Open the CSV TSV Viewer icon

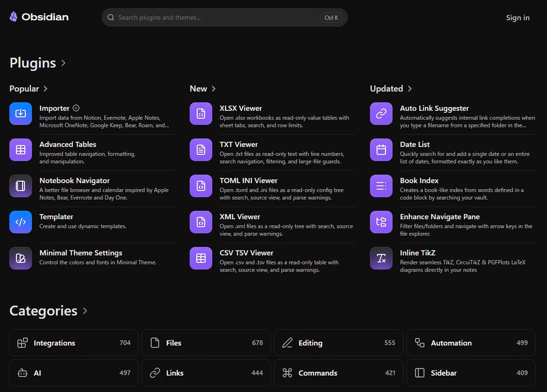pyautogui.click(x=201, y=258)
